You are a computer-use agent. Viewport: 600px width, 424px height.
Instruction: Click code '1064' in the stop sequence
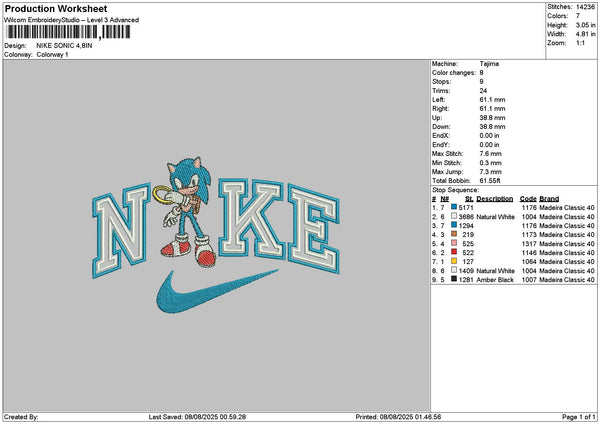(529, 262)
